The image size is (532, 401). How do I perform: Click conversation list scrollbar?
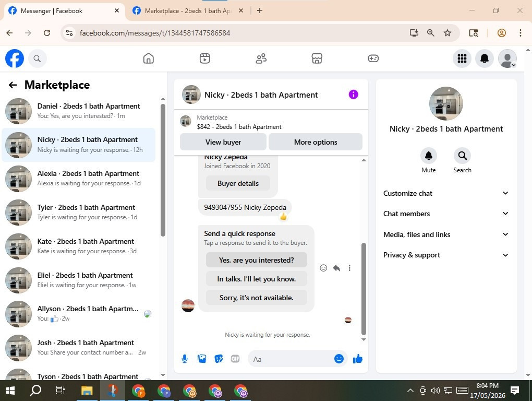pyautogui.click(x=163, y=170)
